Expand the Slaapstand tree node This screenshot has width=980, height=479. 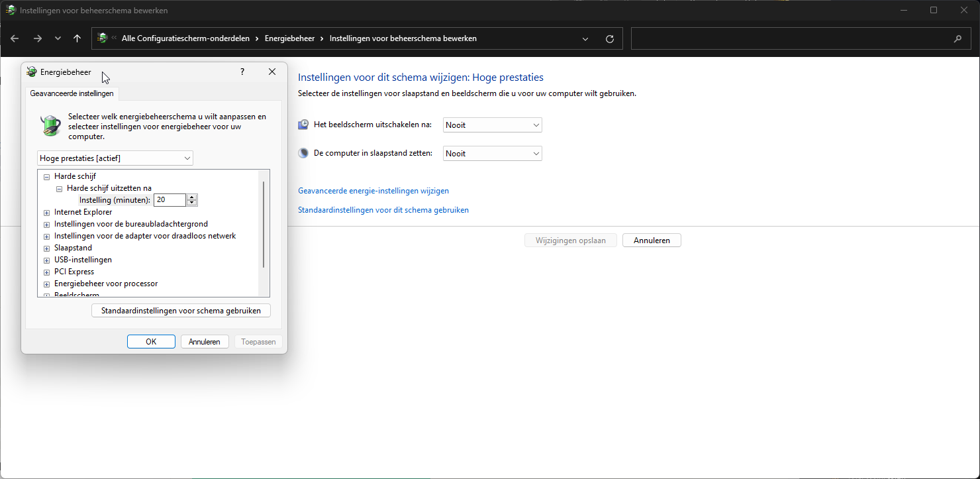pyautogui.click(x=46, y=248)
